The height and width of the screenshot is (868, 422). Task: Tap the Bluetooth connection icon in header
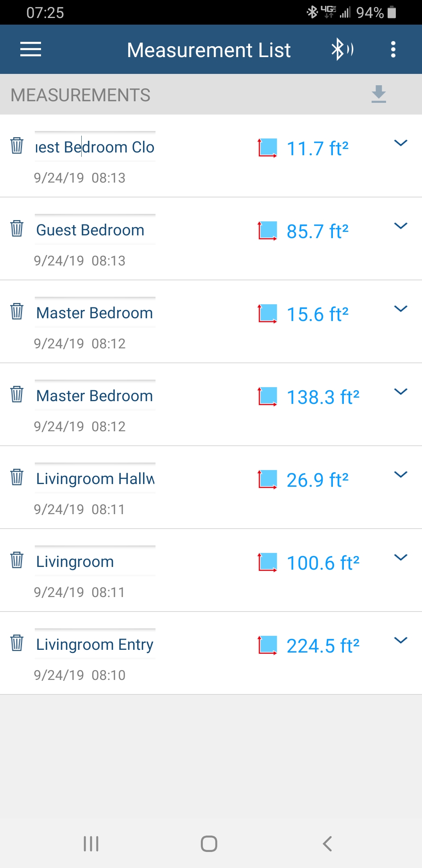point(342,50)
